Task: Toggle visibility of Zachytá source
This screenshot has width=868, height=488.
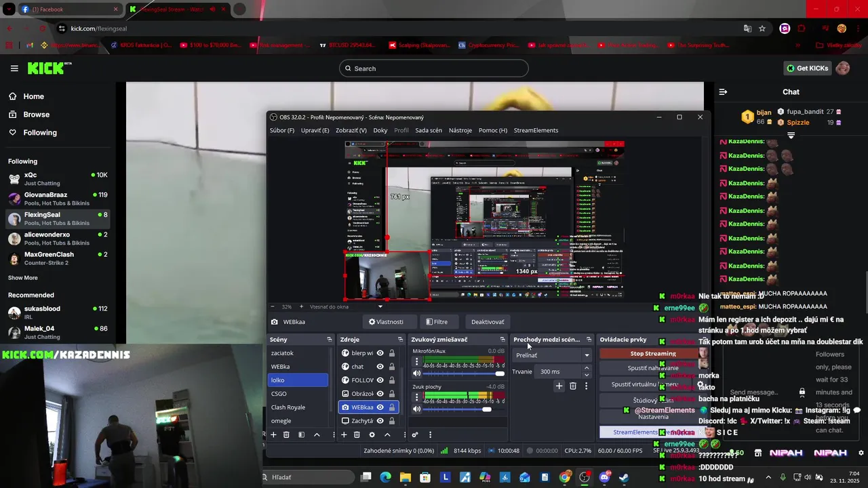Action: [x=380, y=421]
